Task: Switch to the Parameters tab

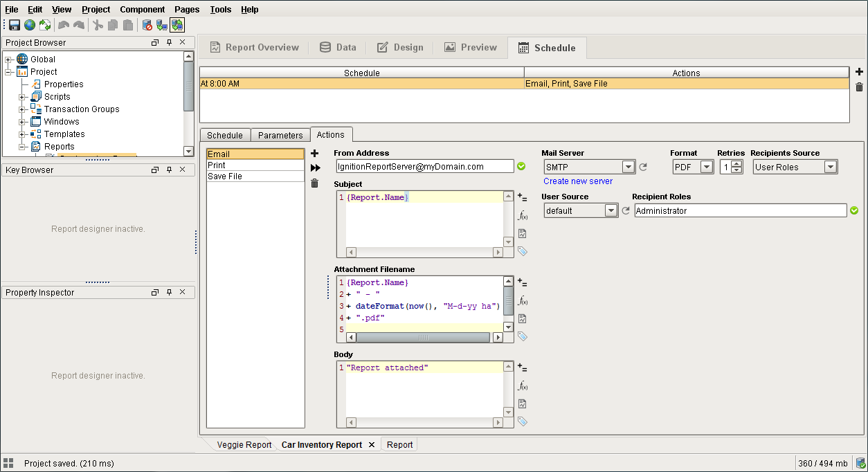Action: [280, 135]
